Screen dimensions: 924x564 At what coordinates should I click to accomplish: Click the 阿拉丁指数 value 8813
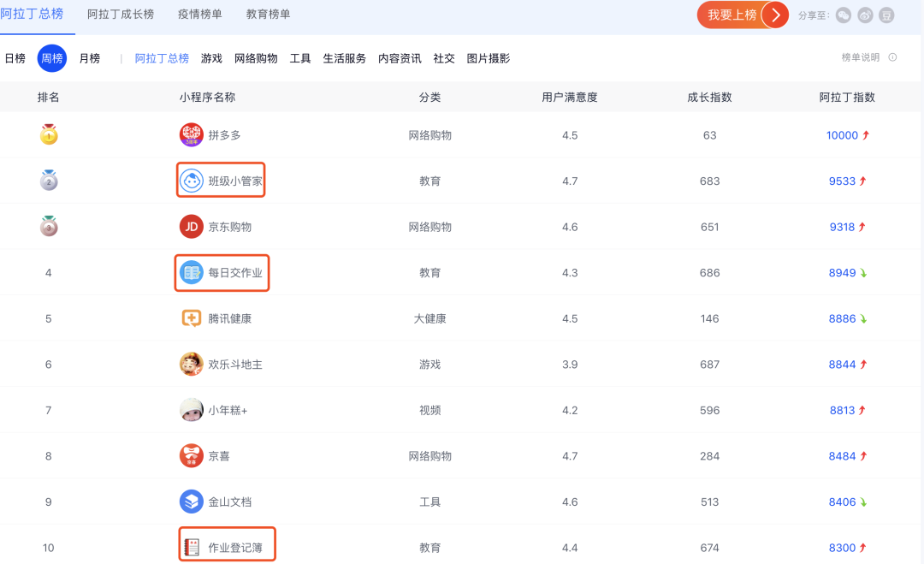(842, 410)
